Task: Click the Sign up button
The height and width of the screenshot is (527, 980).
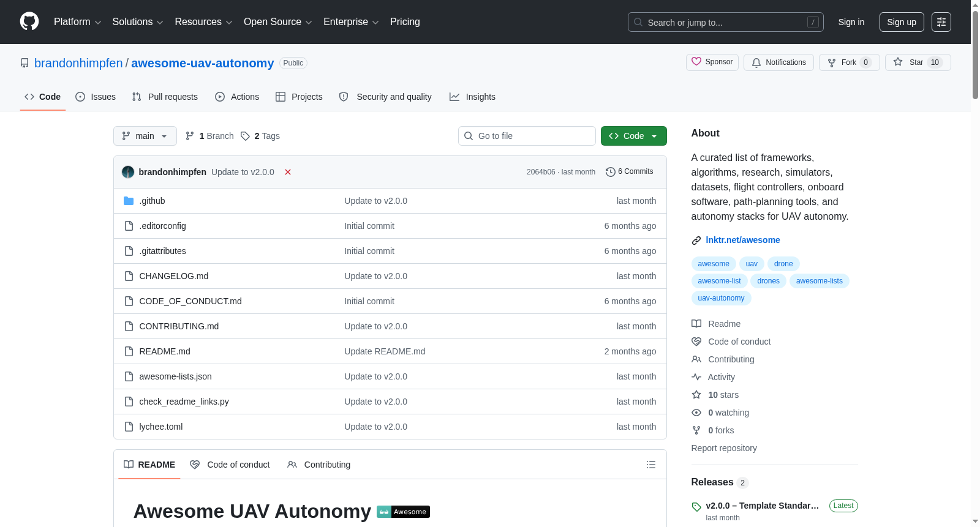Action: click(x=902, y=22)
